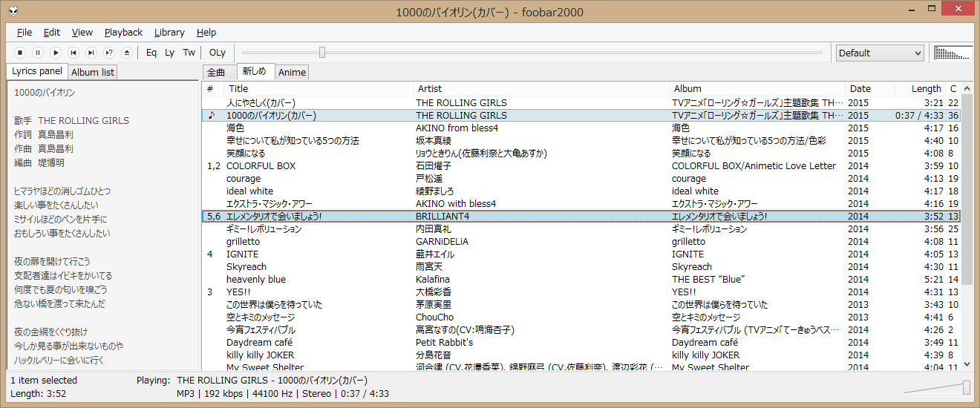The width and height of the screenshot is (980, 408).
Task: Click the spectrum visualization display
Action: [x=953, y=53]
